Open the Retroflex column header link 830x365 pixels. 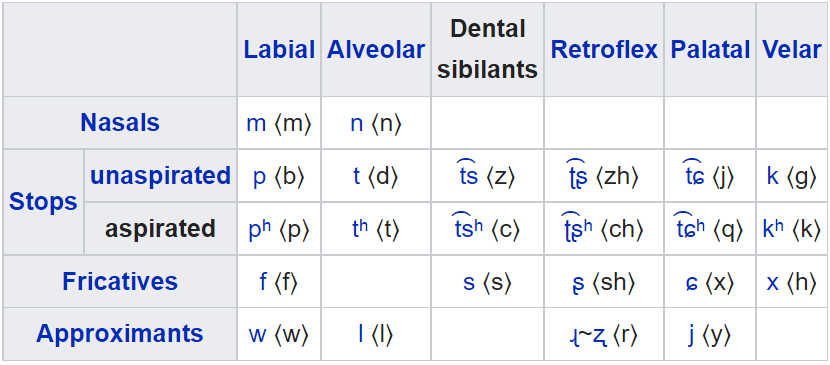coord(604,50)
